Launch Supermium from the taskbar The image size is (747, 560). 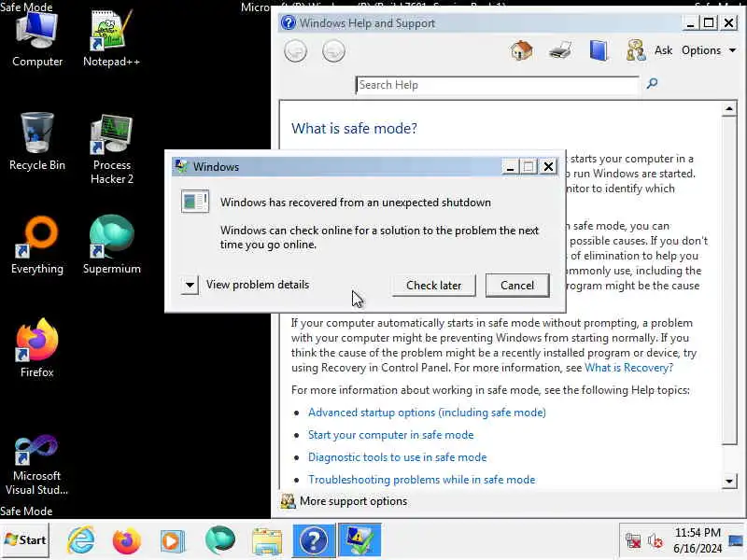tap(219, 540)
